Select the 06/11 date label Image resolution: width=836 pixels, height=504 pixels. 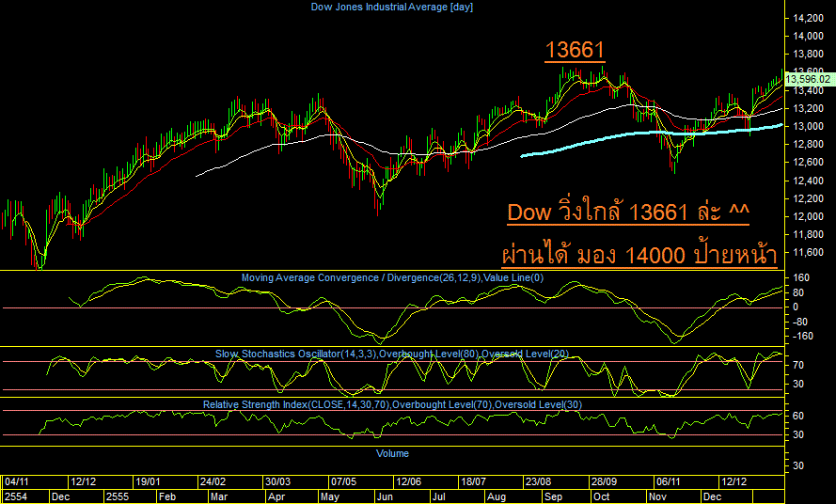click(668, 481)
